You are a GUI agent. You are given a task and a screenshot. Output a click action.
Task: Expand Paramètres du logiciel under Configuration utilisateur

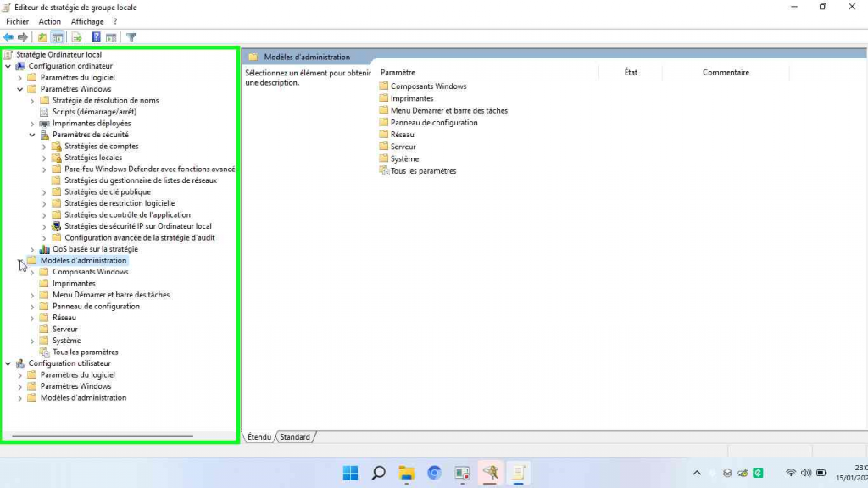coord(20,375)
